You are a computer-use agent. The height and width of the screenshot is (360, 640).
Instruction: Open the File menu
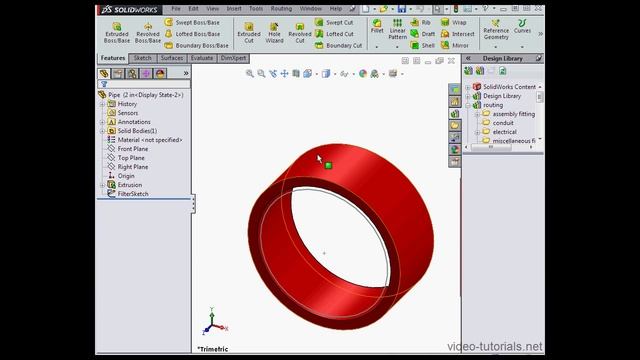(x=176, y=9)
